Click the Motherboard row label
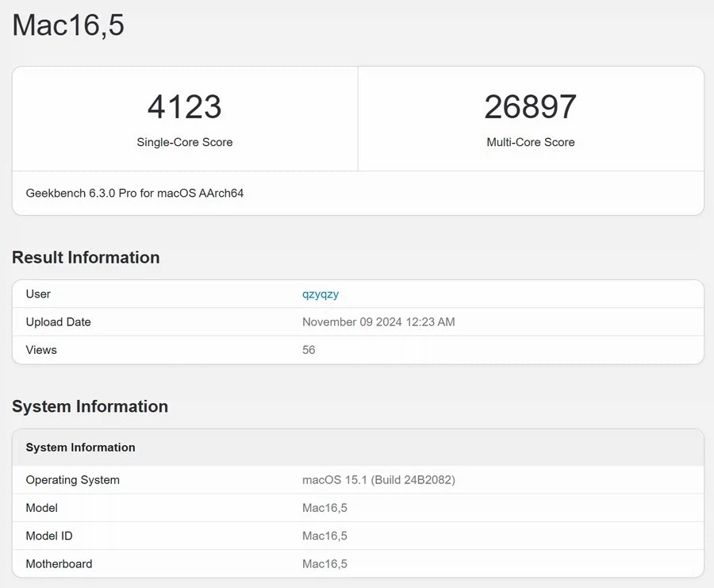This screenshot has height=588, width=714. click(x=59, y=563)
